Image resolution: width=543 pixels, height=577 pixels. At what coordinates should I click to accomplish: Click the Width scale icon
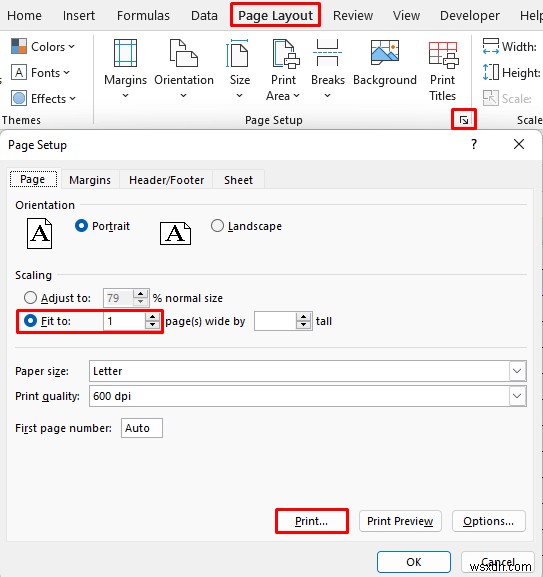(x=491, y=46)
